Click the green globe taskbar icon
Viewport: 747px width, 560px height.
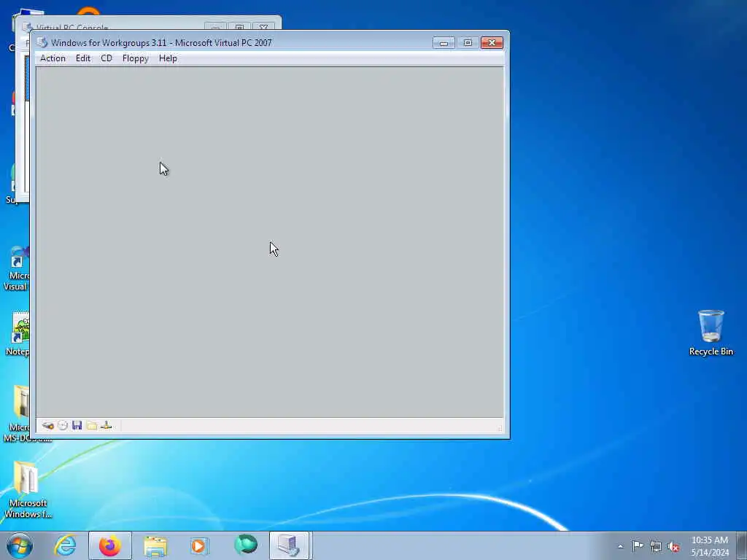point(246,545)
